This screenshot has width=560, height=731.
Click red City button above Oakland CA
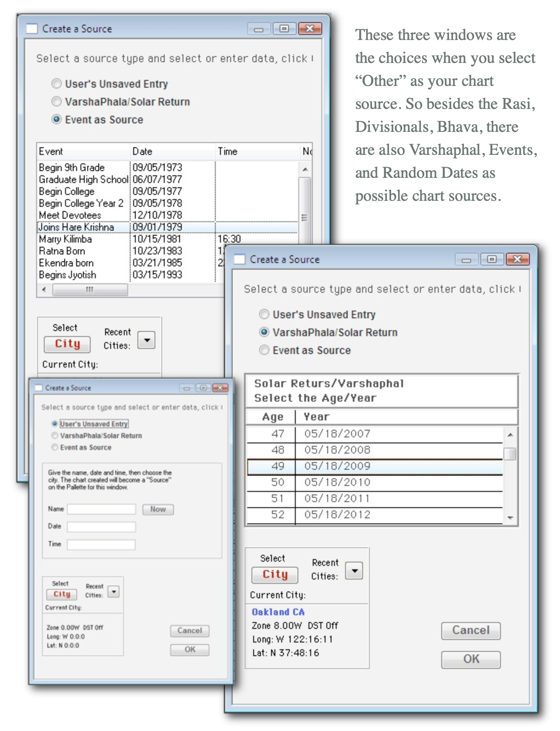click(x=274, y=574)
